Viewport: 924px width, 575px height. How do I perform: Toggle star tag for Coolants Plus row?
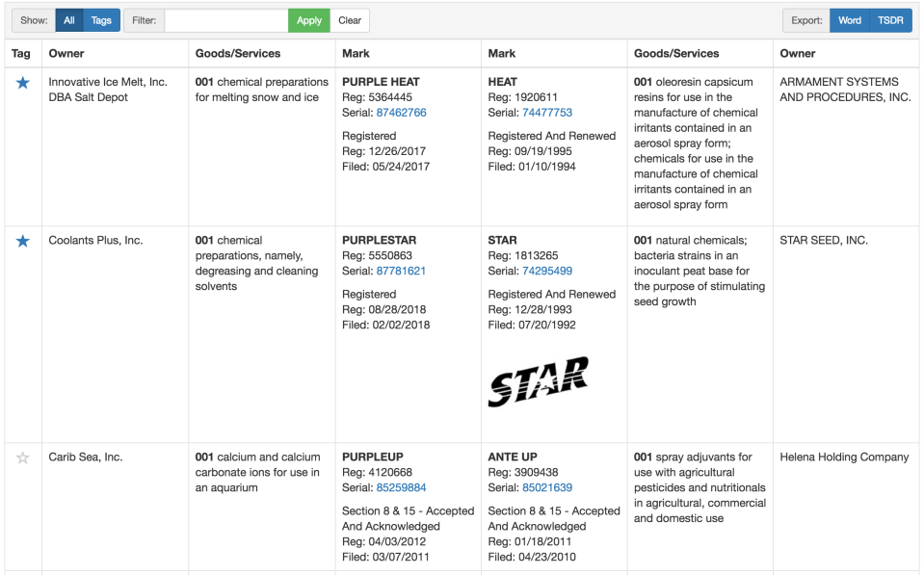pos(23,241)
